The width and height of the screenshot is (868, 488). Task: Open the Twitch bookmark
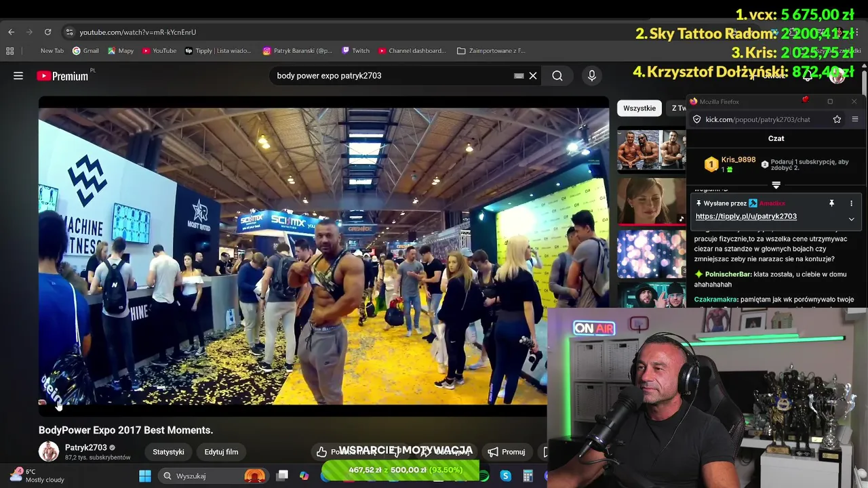coord(356,51)
